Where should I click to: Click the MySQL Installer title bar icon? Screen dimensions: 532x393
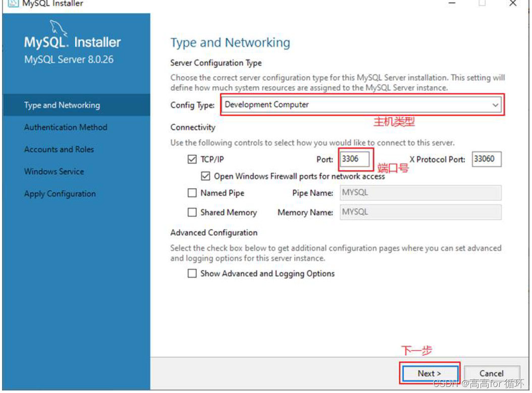point(13,3)
